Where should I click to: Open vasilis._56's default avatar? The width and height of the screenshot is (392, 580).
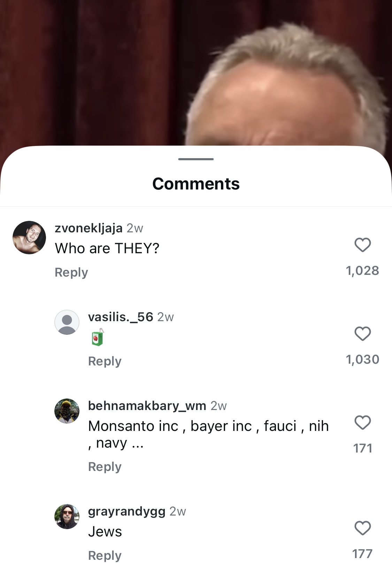coord(67,322)
